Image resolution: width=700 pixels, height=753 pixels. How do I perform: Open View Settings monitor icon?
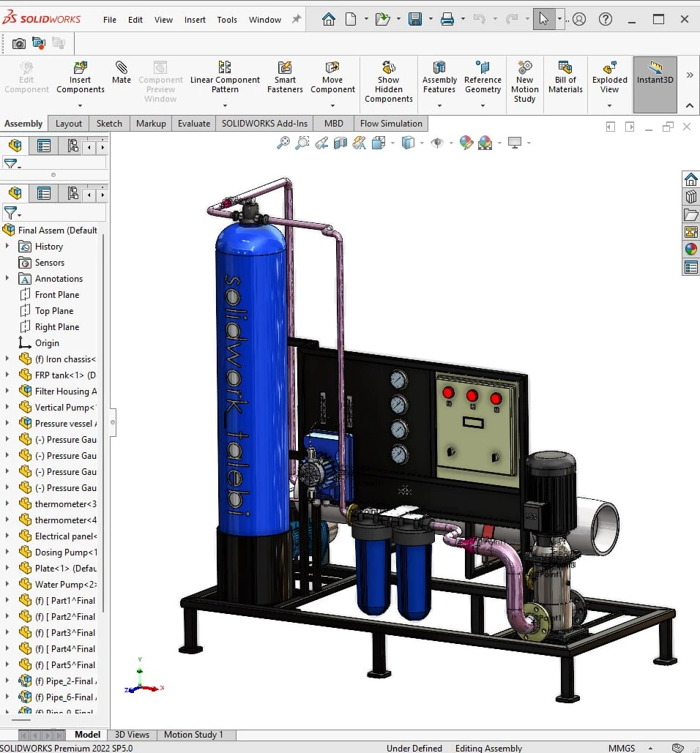click(x=515, y=143)
